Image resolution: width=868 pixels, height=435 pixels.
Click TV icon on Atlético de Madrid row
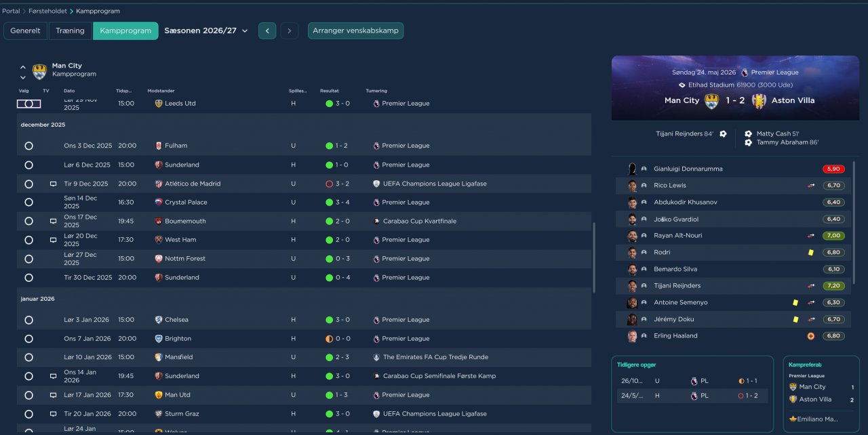[x=53, y=184]
